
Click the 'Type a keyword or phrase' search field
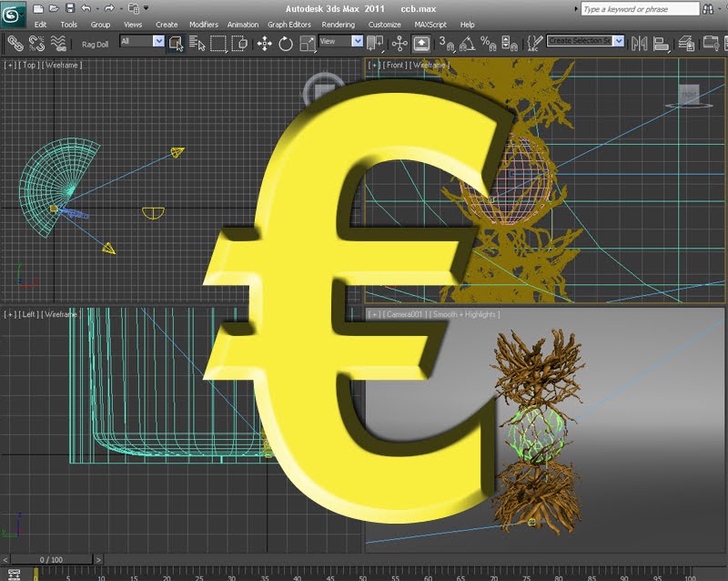[x=640, y=9]
